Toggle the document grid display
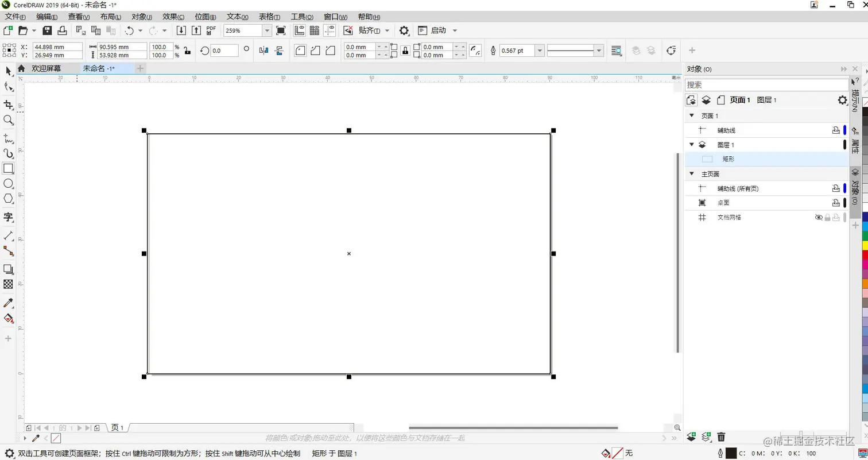Image resolution: width=868 pixels, height=460 pixels. [x=314, y=30]
